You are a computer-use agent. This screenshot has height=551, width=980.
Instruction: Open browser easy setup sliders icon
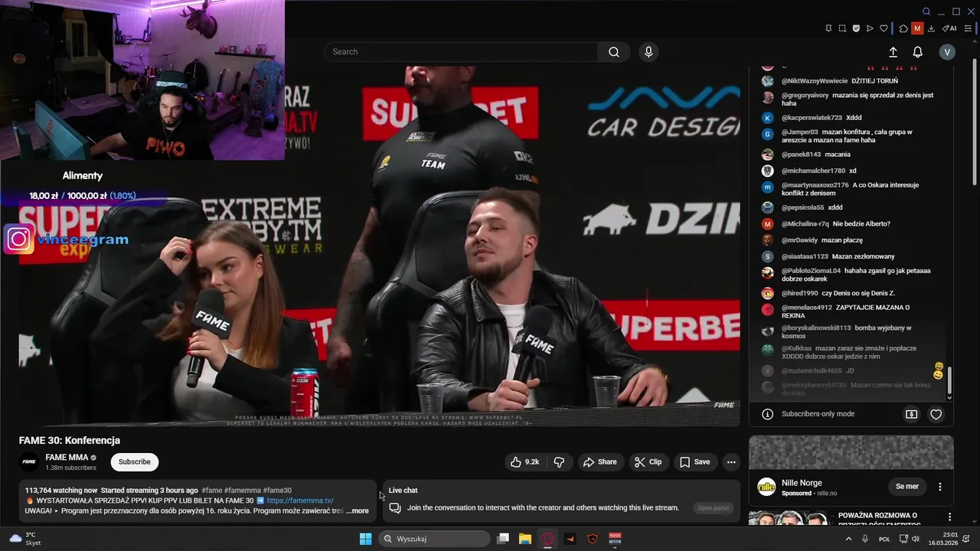968,28
